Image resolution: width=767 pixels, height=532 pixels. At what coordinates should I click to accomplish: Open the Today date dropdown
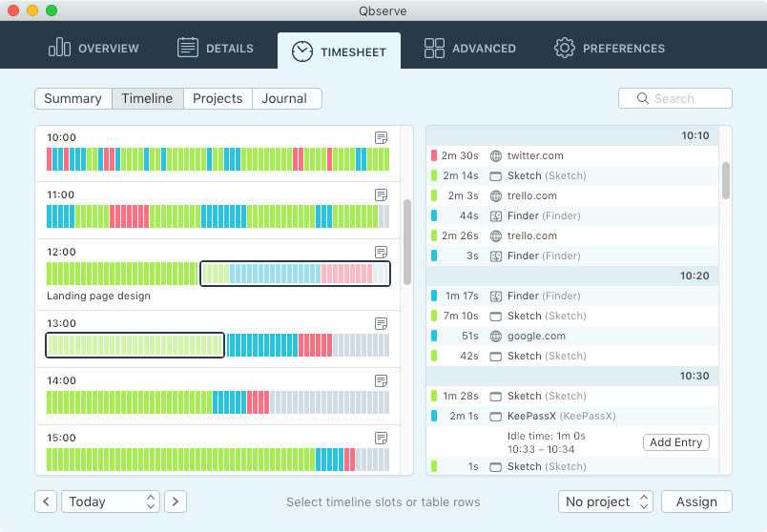pos(111,501)
